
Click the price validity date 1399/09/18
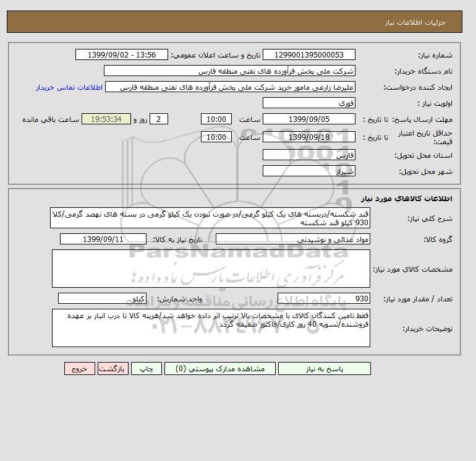tap(308, 137)
